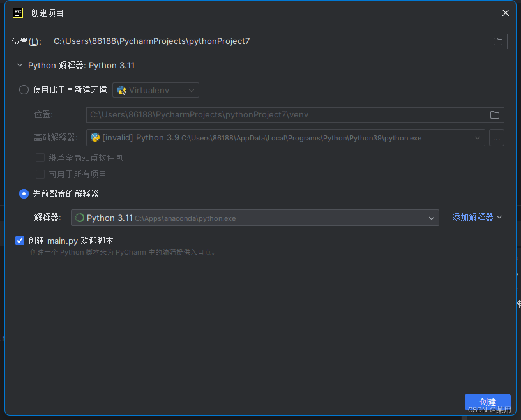
Task: Browse folder for project location field
Action: [497, 41]
